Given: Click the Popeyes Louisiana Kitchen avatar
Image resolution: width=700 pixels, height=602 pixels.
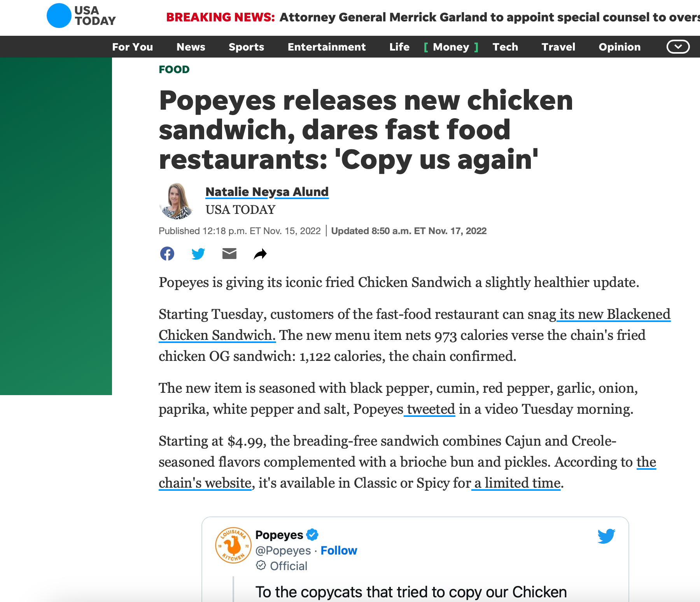Looking at the screenshot, I should click(x=233, y=545).
